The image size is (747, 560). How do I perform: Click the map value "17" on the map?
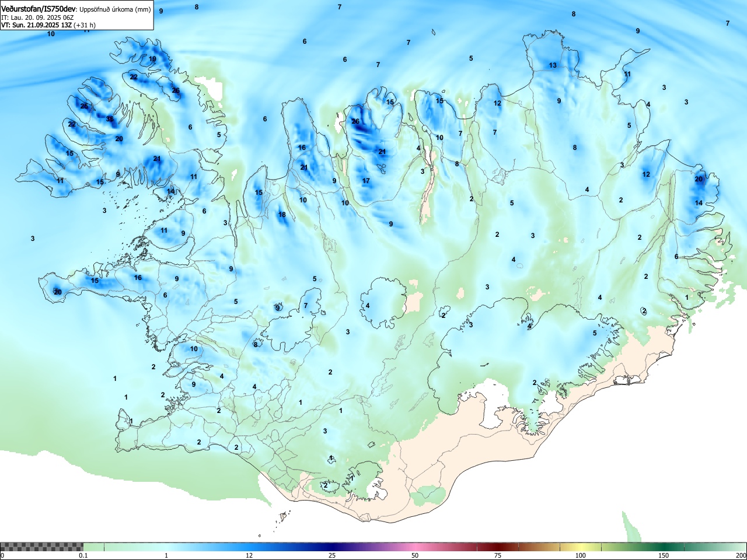pyautogui.click(x=366, y=181)
